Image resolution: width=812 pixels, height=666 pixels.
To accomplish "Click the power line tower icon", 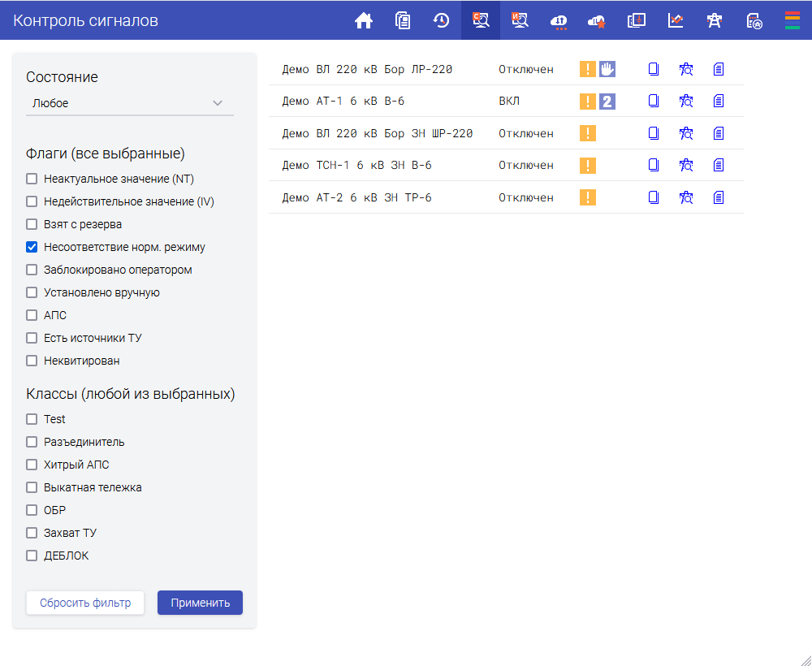I will pos(715,21).
